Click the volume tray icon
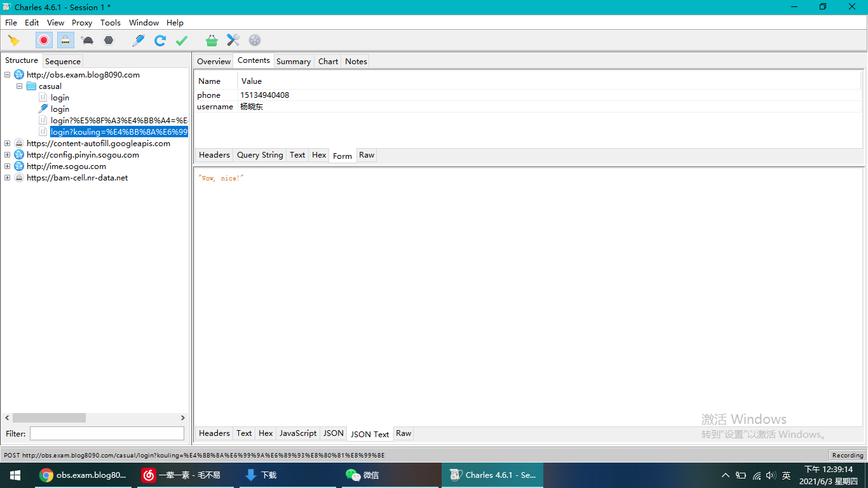 pos(771,475)
